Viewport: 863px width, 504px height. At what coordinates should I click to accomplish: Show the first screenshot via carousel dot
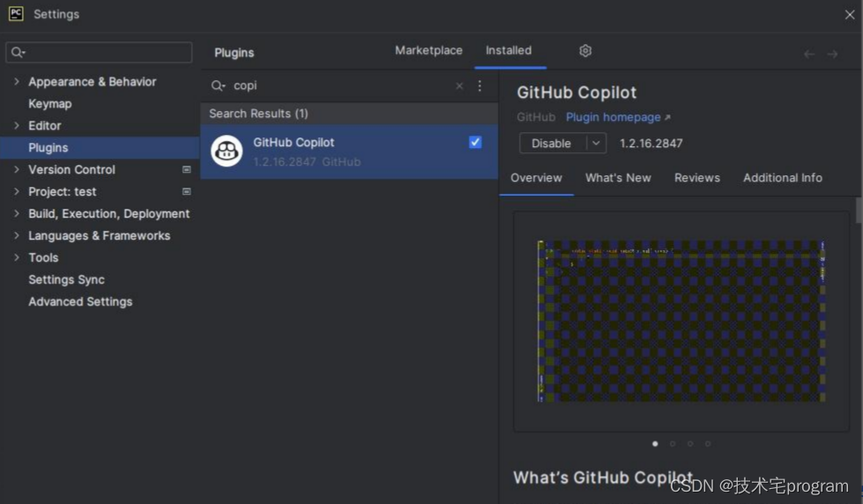655,443
